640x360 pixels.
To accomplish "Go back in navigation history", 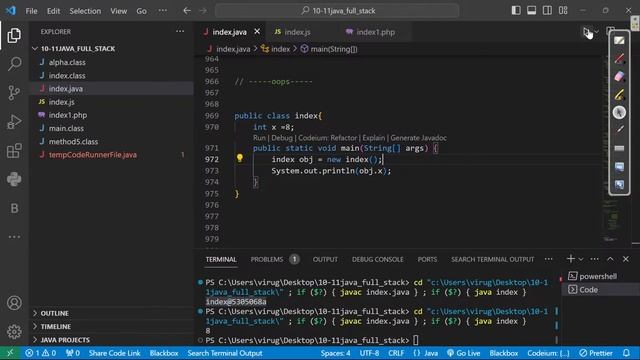I will (187, 11).
